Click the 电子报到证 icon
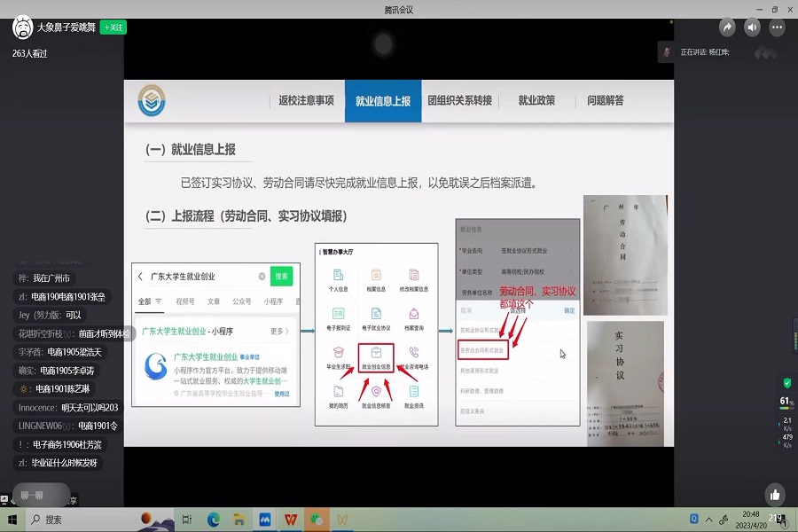Image resolution: width=798 pixels, height=532 pixels. [x=337, y=313]
